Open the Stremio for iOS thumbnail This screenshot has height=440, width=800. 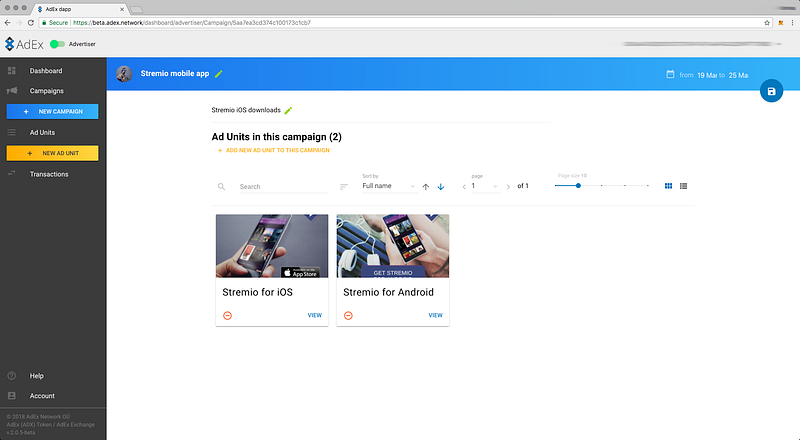pos(272,246)
